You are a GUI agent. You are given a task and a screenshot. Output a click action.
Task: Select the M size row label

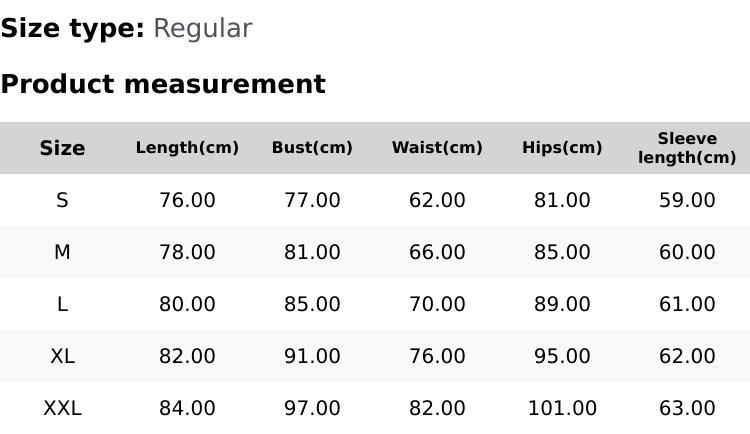coord(62,252)
